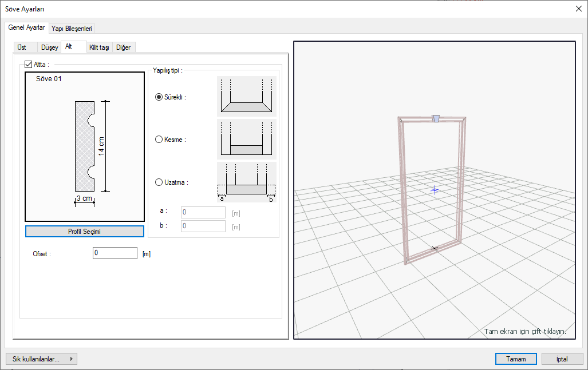Click the Kesme construction type diagram

coord(246,139)
